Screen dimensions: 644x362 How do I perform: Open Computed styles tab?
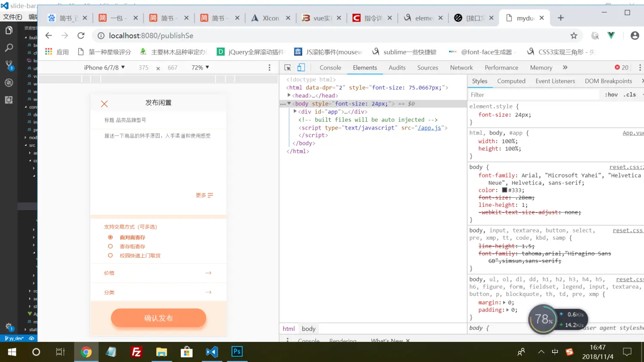pos(511,81)
